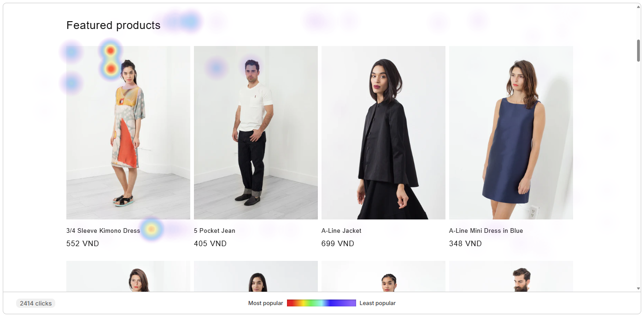The image size is (644, 317).
Task: Click the 405 VND price
Action: pyautogui.click(x=210, y=243)
